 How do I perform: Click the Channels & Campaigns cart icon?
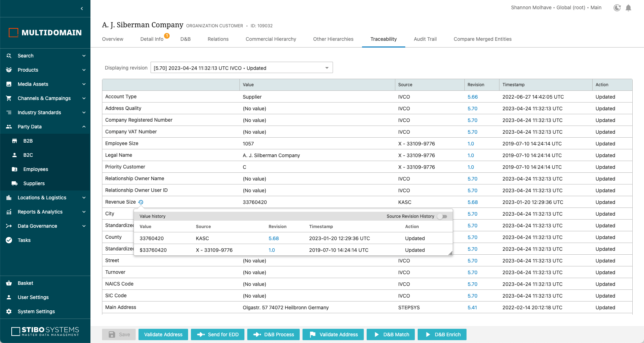pyautogui.click(x=9, y=98)
